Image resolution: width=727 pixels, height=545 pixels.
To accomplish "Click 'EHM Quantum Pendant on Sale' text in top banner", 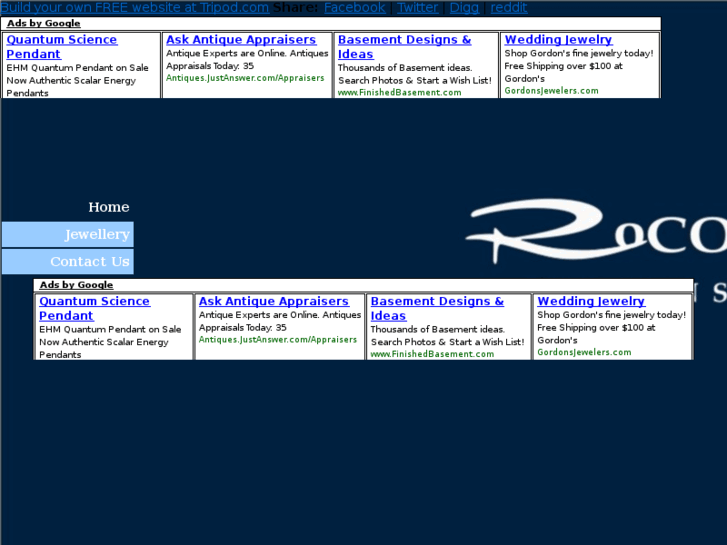I will coord(77,68).
